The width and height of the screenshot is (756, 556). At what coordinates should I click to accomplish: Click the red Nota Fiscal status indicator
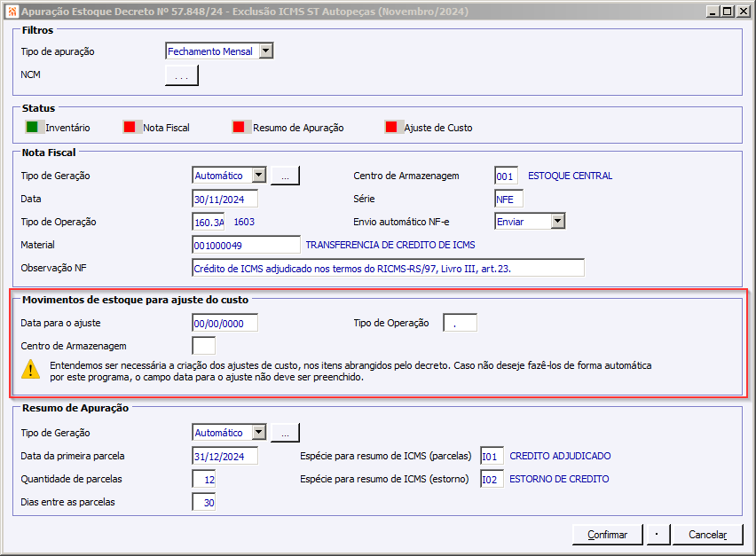click(x=130, y=127)
